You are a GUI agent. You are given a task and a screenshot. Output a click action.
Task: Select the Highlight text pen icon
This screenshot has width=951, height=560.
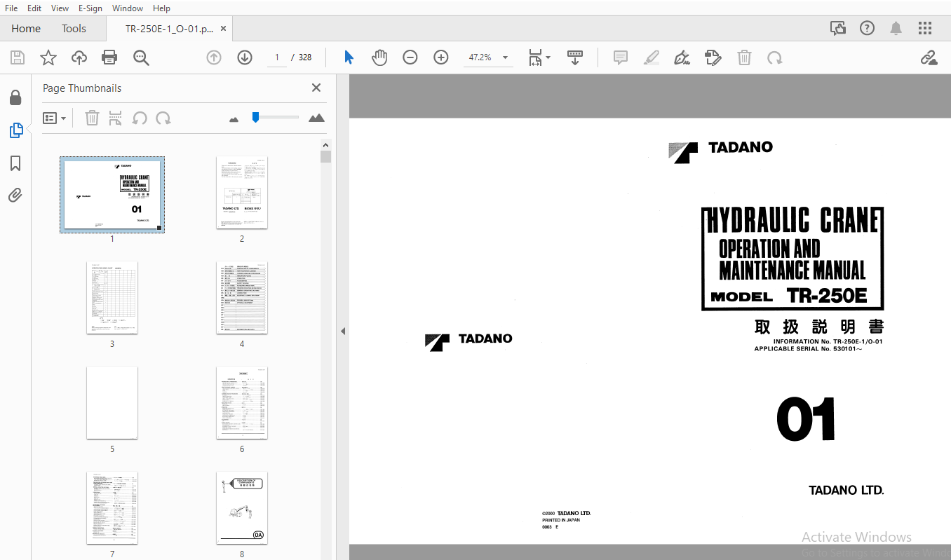coord(652,57)
